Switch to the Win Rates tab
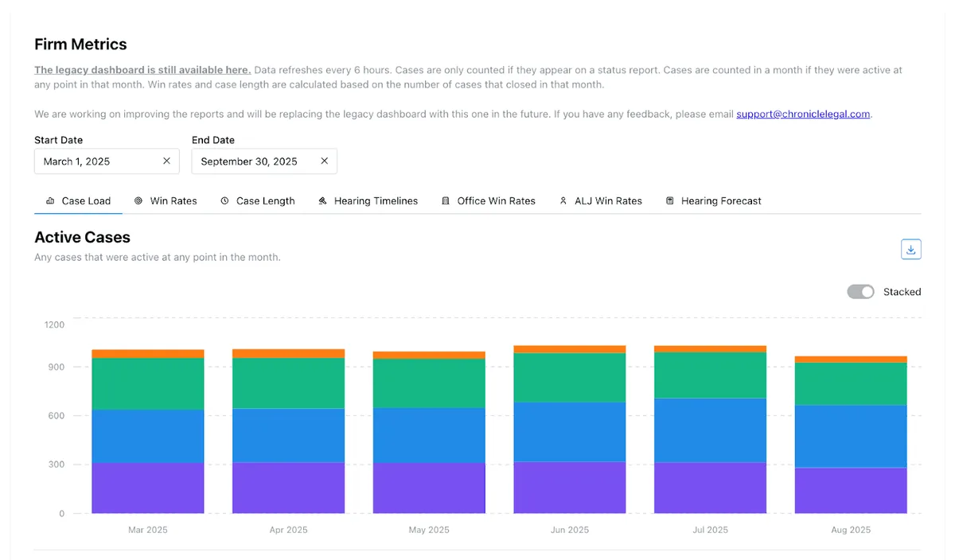Viewport: 955px width, 560px height. 173,200
